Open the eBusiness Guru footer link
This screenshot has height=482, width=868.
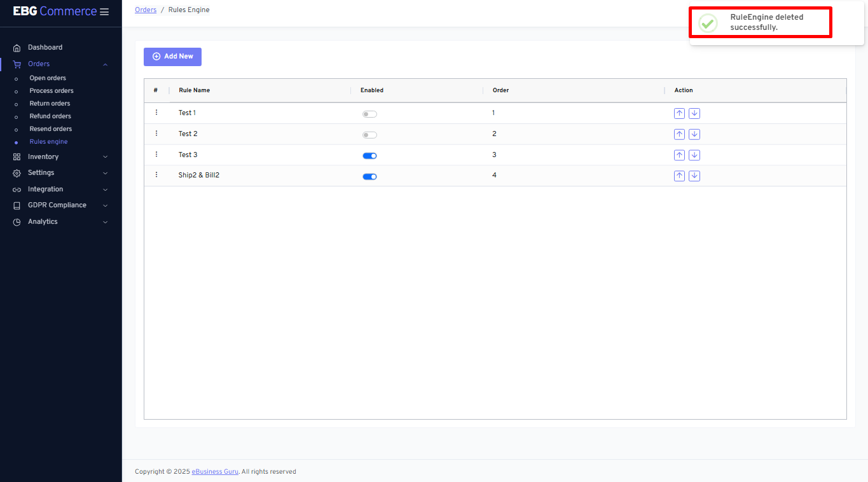tap(215, 472)
